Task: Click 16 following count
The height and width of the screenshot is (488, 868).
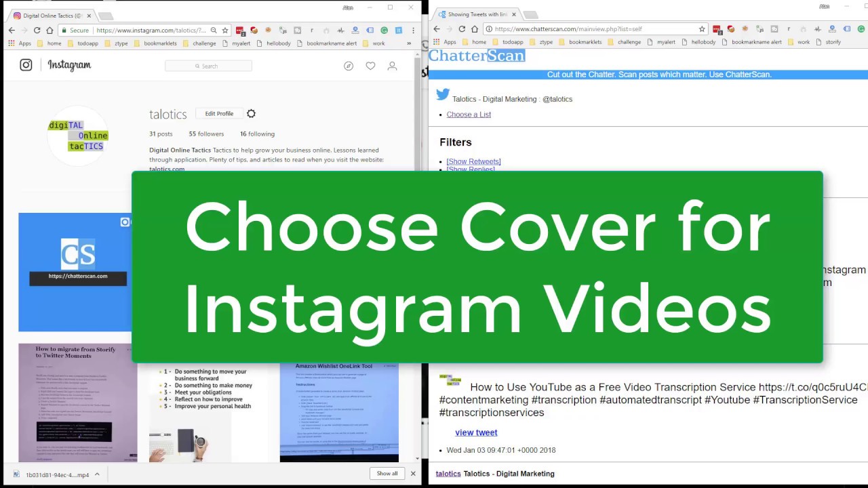Action: pyautogui.click(x=257, y=134)
